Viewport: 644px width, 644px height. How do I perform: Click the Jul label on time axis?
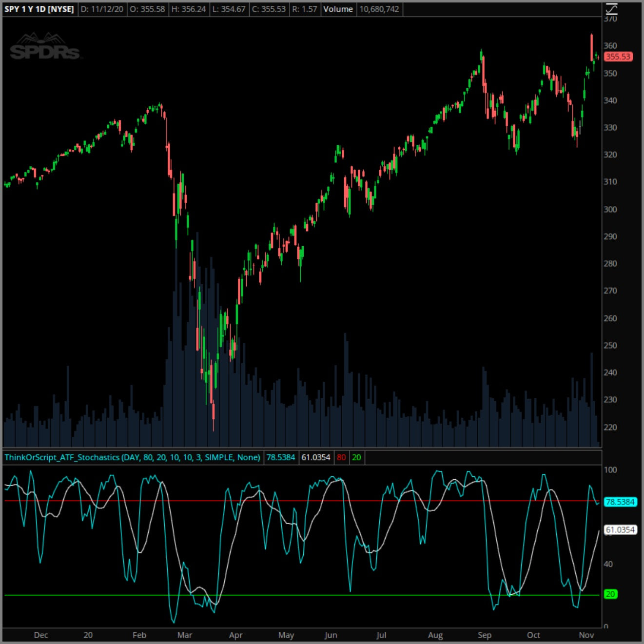[381, 635]
